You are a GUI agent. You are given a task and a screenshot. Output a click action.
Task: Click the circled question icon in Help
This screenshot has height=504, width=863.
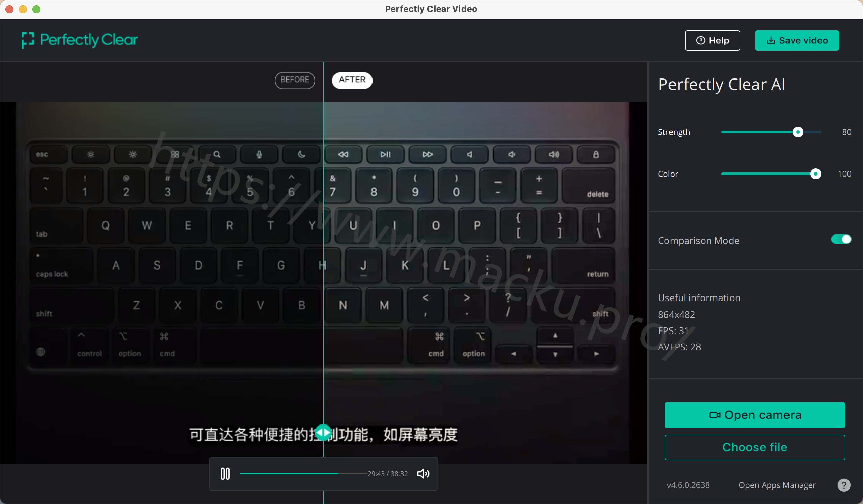coord(701,41)
